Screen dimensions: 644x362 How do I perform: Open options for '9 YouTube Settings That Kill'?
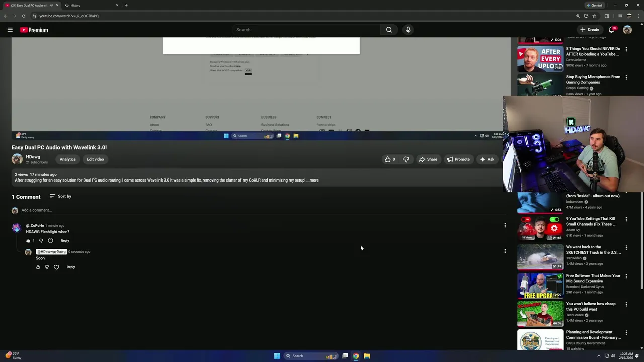coord(626,219)
